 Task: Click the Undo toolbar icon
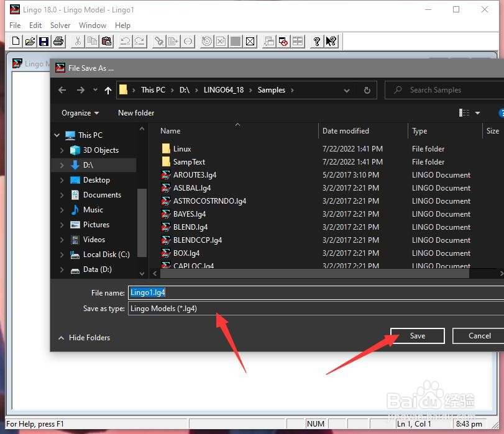(x=126, y=41)
